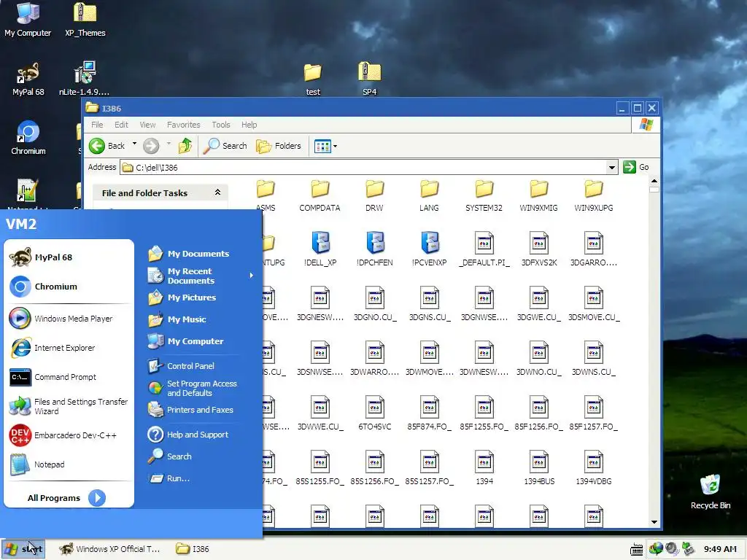The width and height of the screenshot is (747, 560).
Task: Open the Edit menu
Action: click(121, 125)
